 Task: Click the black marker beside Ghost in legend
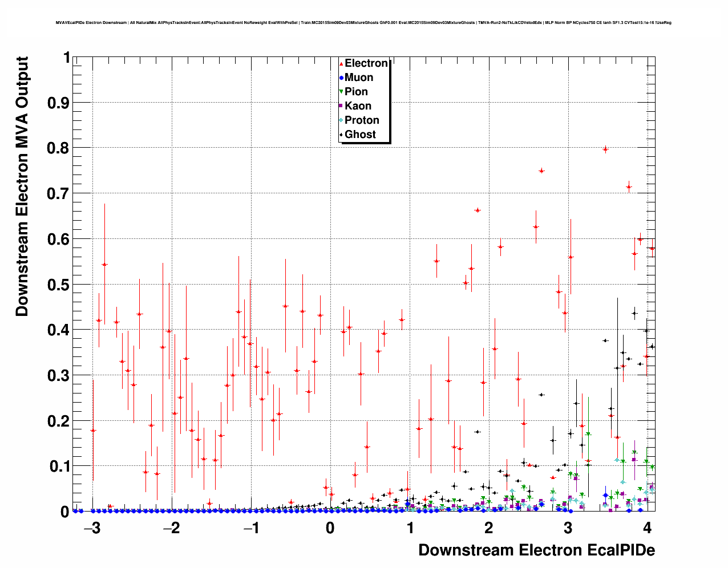[341, 135]
